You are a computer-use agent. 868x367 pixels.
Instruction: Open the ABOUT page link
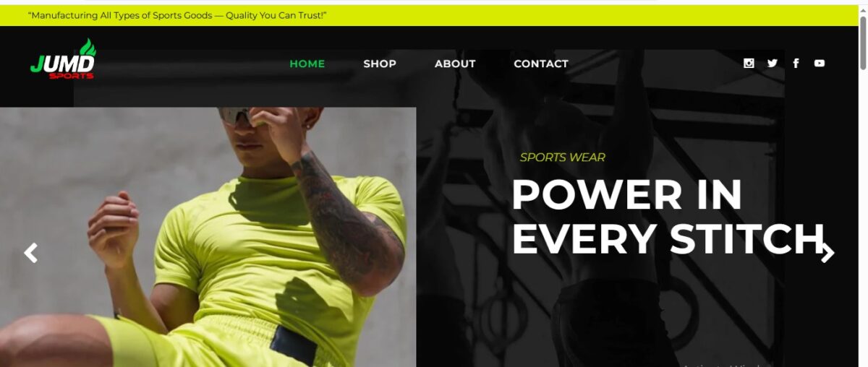coord(455,64)
